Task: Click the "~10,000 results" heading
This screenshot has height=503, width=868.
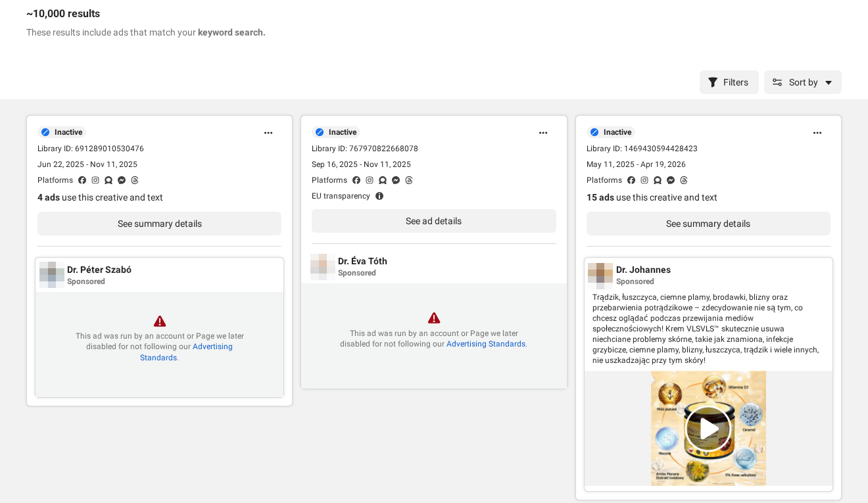Action: tap(63, 14)
